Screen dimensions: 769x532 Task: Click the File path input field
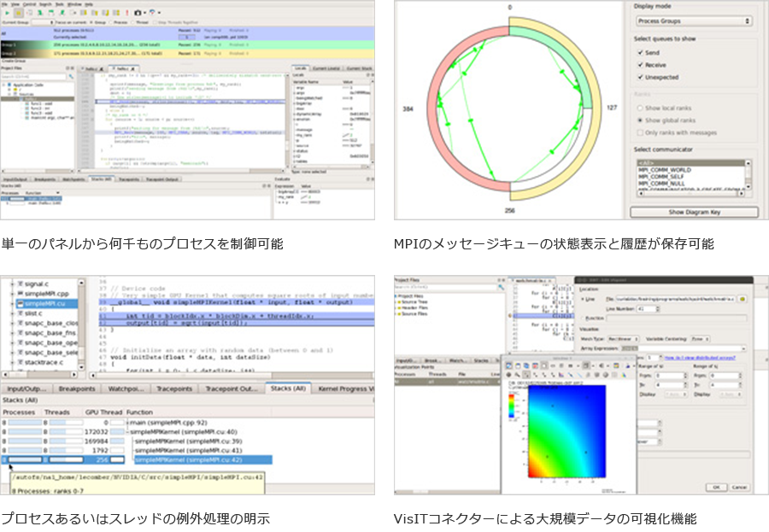(x=674, y=299)
